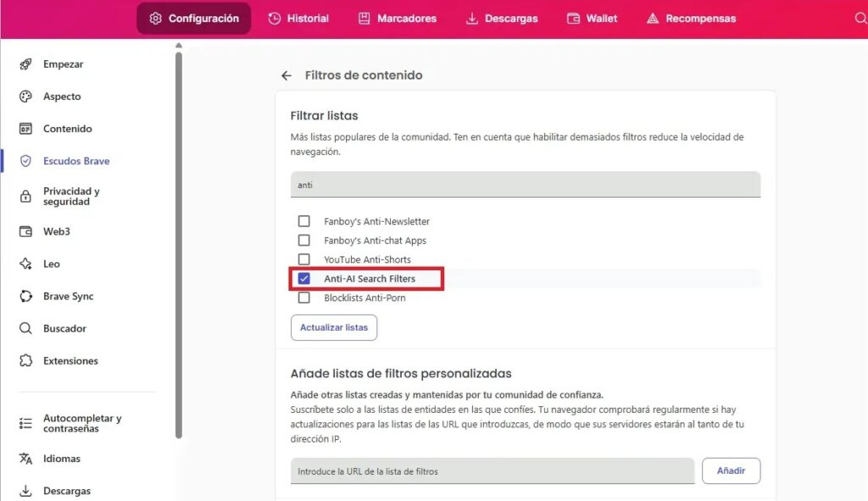
Task: Open Empezar settings section
Action: click(63, 64)
